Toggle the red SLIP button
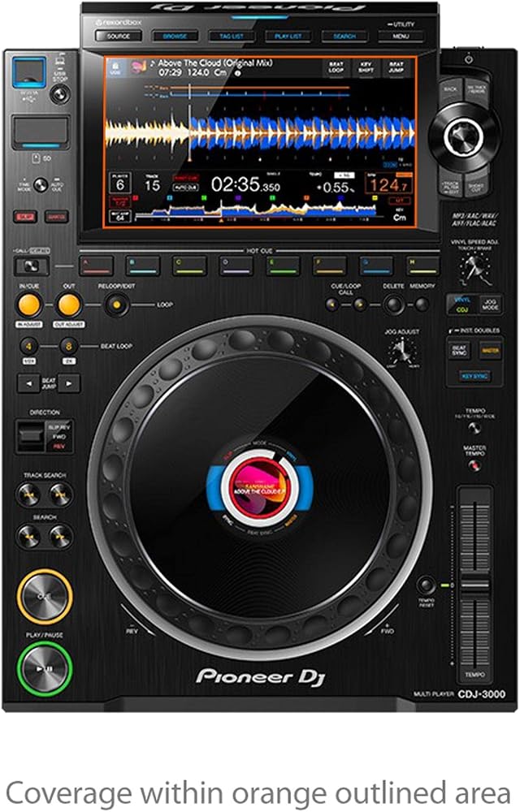This screenshot has width=520, height=812. pyautogui.click(x=25, y=217)
